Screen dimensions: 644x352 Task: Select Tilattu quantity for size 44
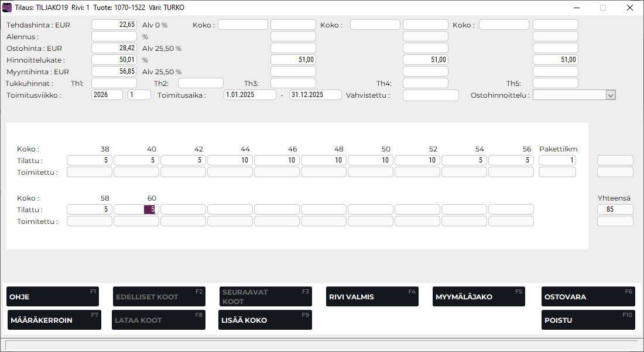(229, 160)
